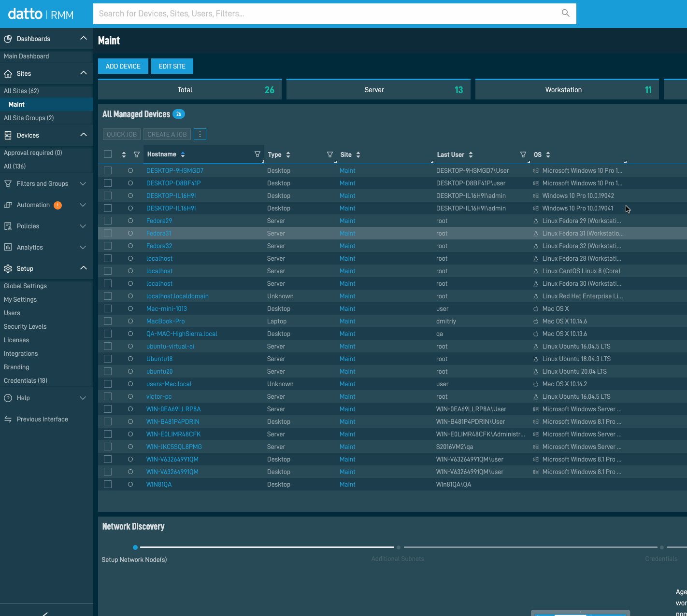Open the WIN-E0LIMR48CFK hostname link

click(173, 434)
